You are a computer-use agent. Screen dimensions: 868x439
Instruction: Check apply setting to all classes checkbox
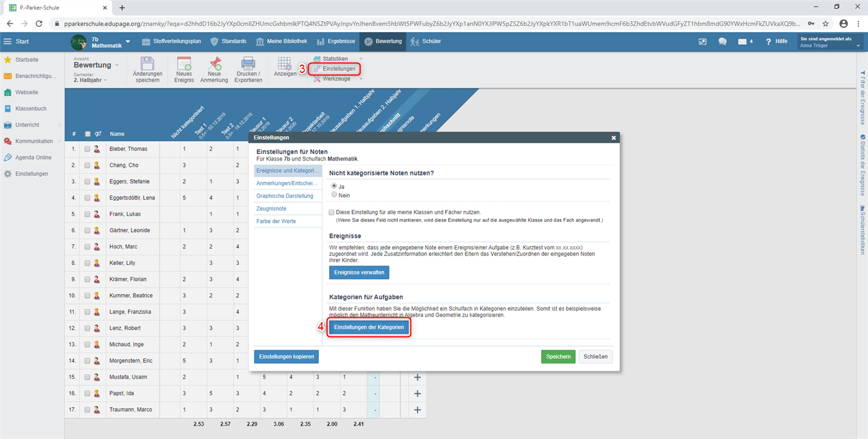332,212
